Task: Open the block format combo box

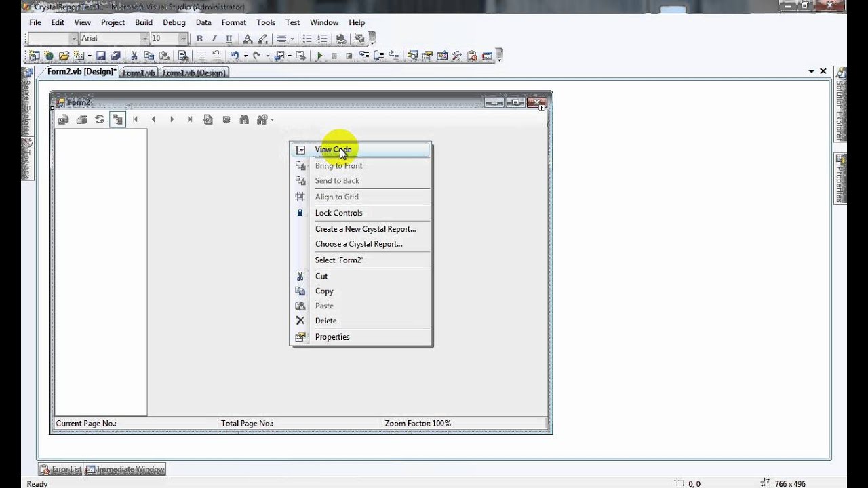Action: tap(53, 39)
